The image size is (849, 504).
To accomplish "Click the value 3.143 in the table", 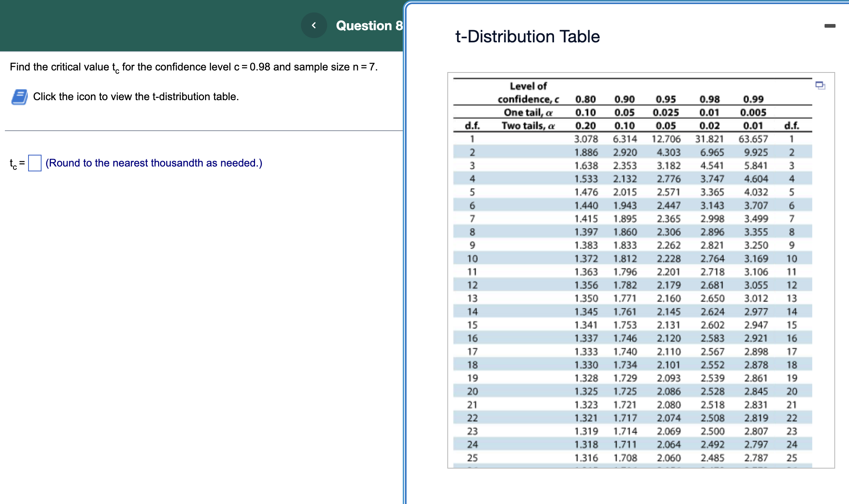I will click(x=712, y=206).
